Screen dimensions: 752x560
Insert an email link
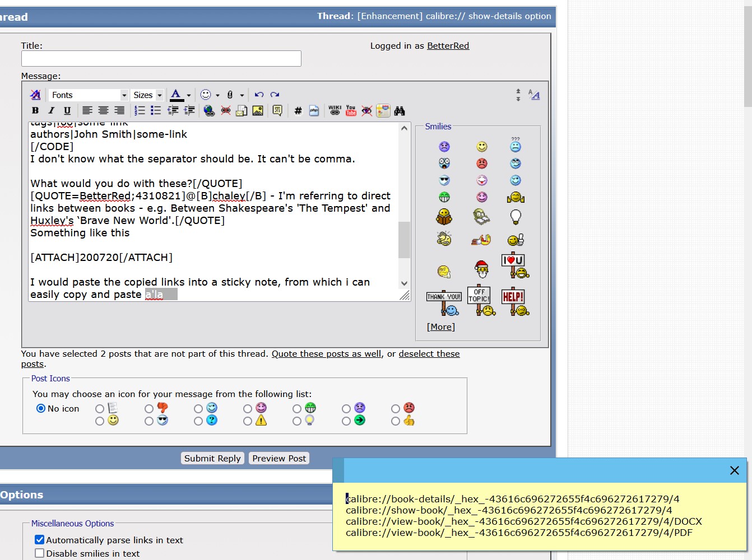tap(242, 111)
